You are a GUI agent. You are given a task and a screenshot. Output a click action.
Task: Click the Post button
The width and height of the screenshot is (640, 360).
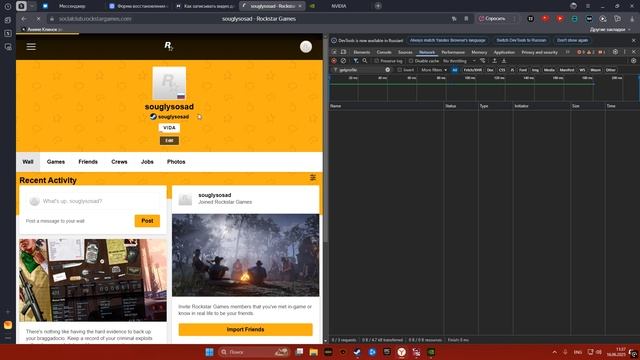point(147,221)
